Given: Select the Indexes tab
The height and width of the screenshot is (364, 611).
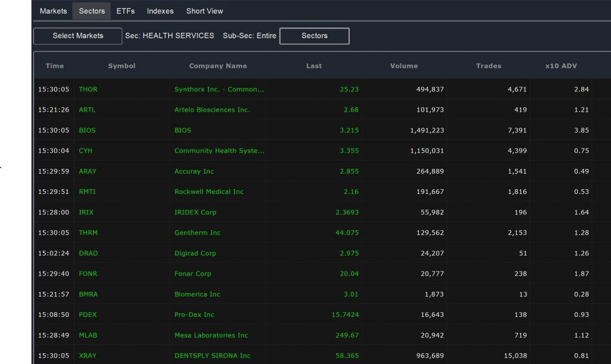Looking at the screenshot, I should pos(160,11).
